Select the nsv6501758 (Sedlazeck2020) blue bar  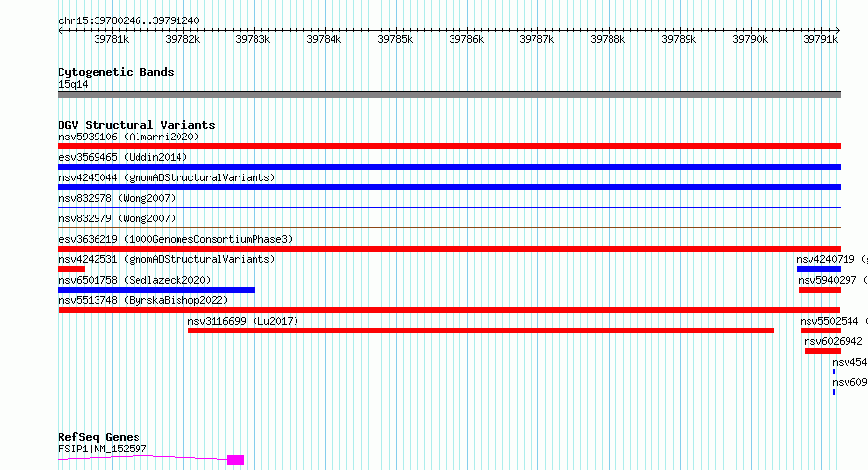point(156,290)
